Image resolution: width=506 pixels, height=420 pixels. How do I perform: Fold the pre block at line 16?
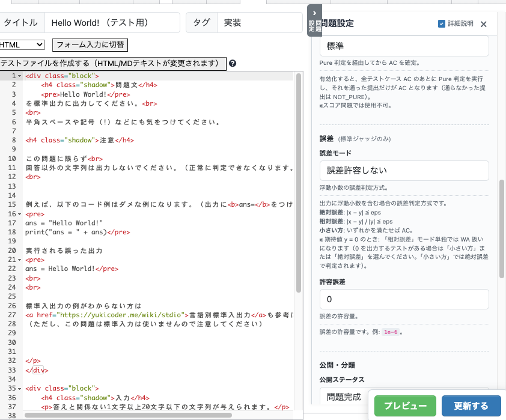(20, 214)
